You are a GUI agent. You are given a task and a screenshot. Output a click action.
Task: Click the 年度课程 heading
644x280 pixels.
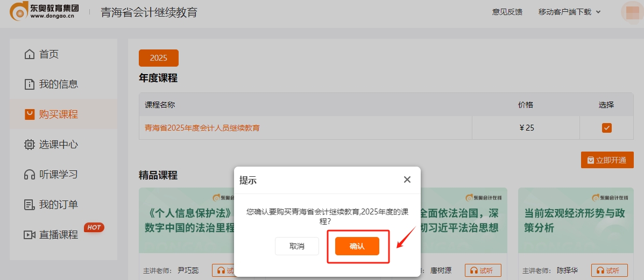(x=158, y=78)
